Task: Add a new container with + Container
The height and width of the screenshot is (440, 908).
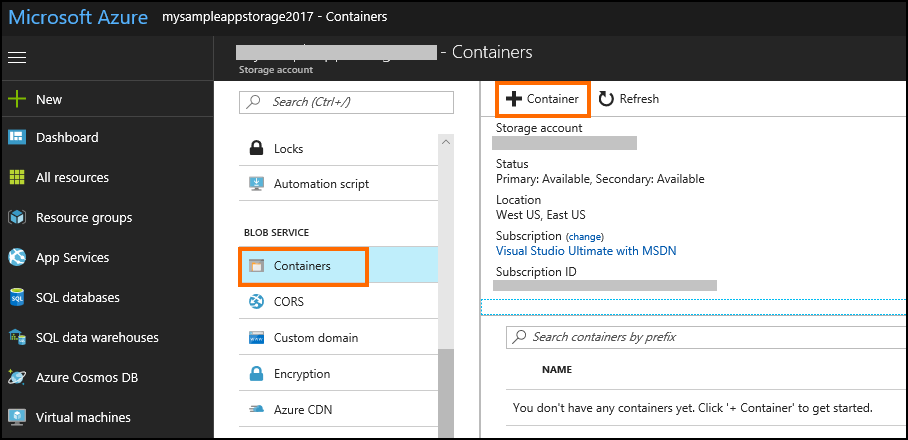Action: [543, 99]
